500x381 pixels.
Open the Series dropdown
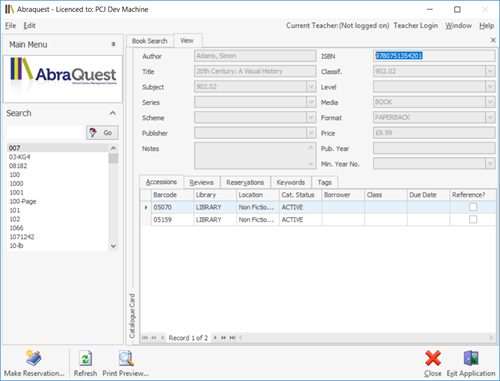[311, 102]
